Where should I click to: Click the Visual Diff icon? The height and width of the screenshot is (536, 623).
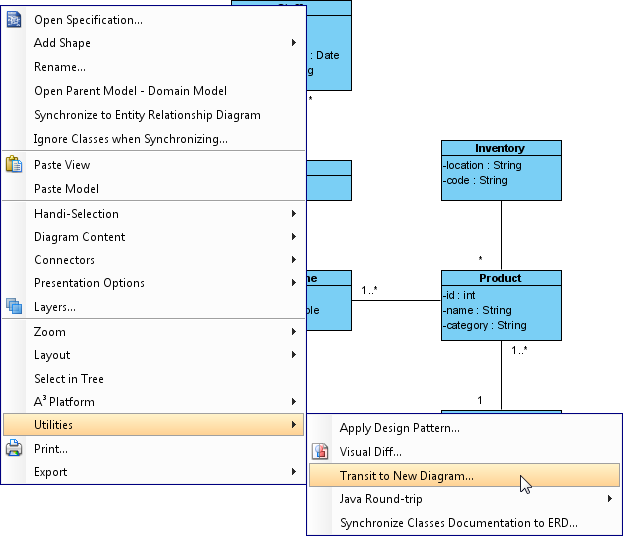320,451
